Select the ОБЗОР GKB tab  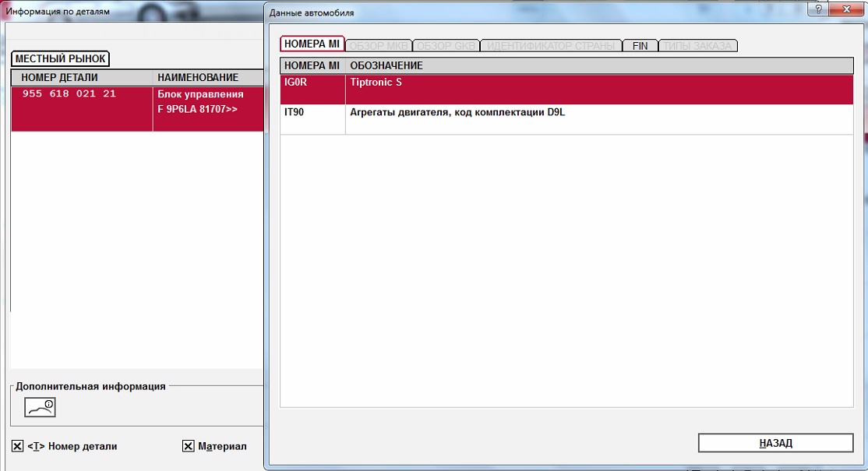pos(446,46)
